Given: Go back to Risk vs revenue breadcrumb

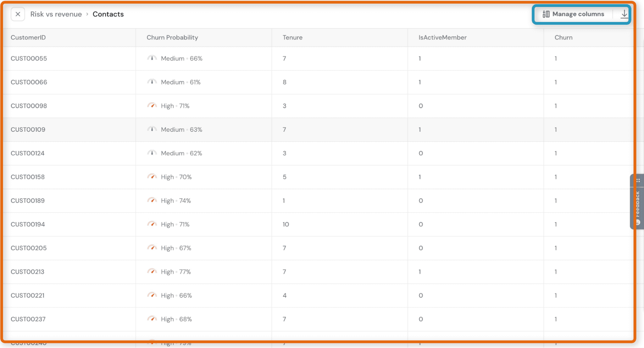Looking at the screenshot, I should click(56, 14).
